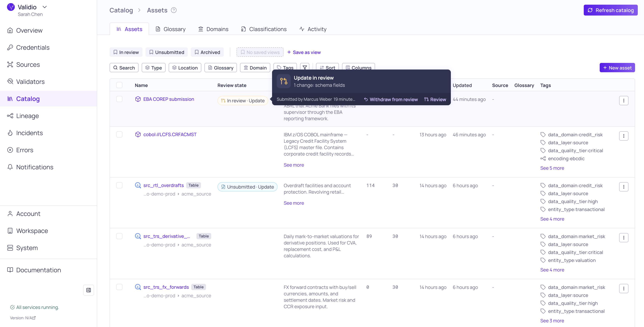Click the System server icon

(x=10, y=248)
